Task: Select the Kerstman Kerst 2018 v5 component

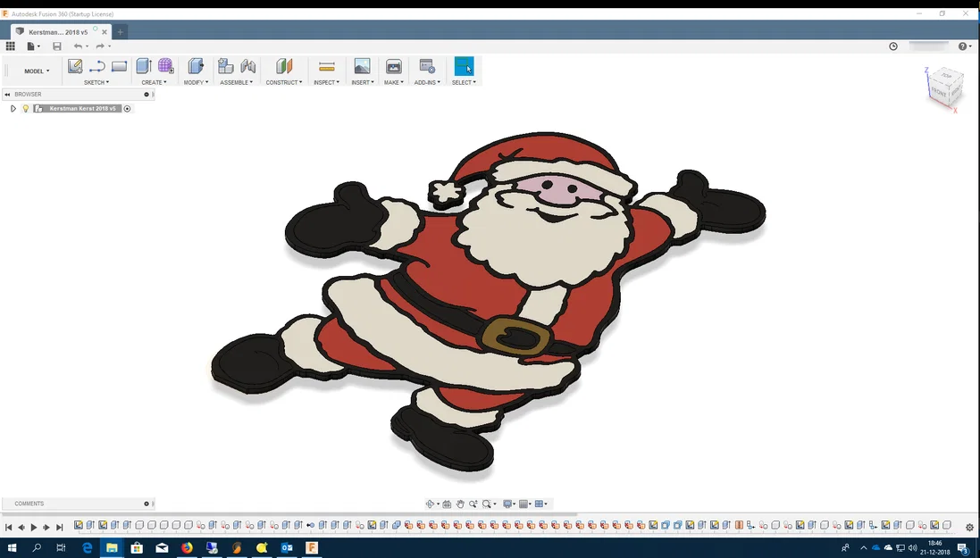Action: [x=82, y=109]
